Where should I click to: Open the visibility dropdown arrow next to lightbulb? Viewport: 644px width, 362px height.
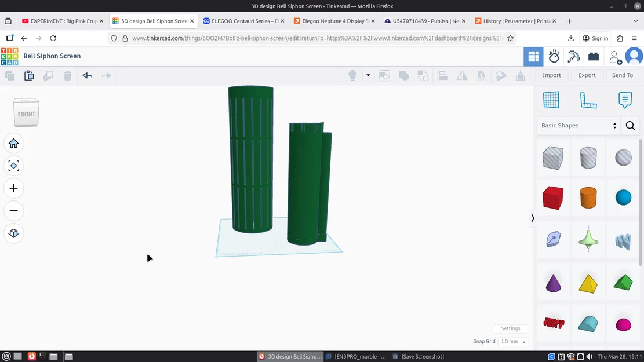pyautogui.click(x=368, y=75)
